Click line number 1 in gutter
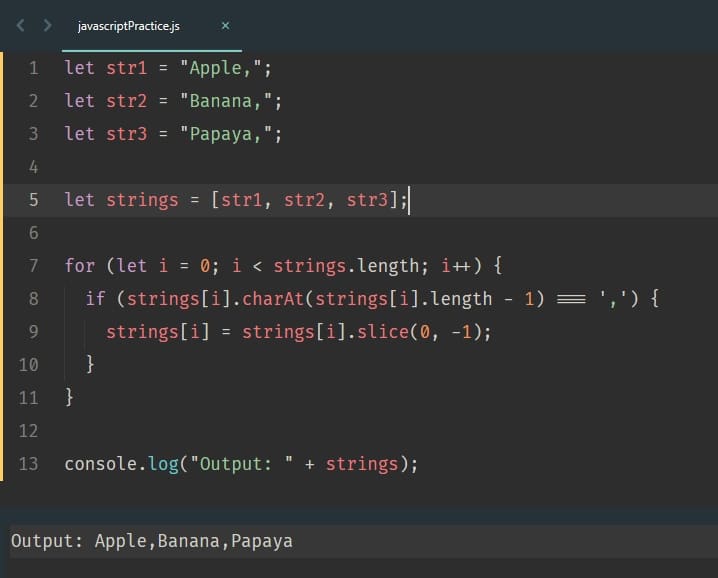The image size is (718, 578). click(x=33, y=68)
